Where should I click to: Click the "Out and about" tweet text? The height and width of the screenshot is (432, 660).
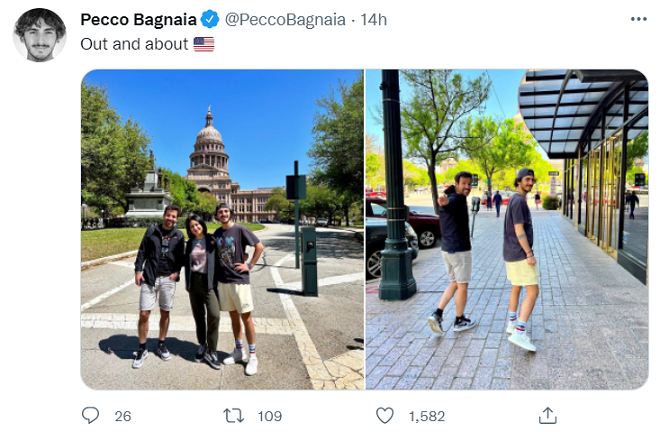[134, 44]
